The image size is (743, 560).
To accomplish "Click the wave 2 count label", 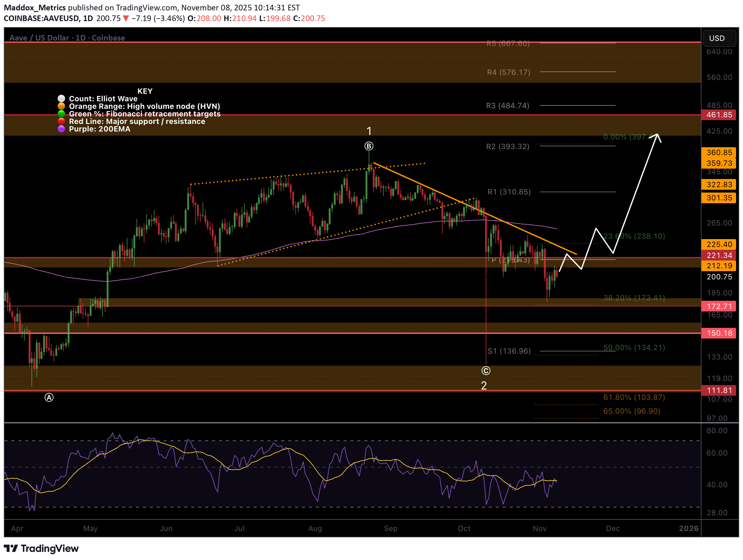I will tap(484, 386).
